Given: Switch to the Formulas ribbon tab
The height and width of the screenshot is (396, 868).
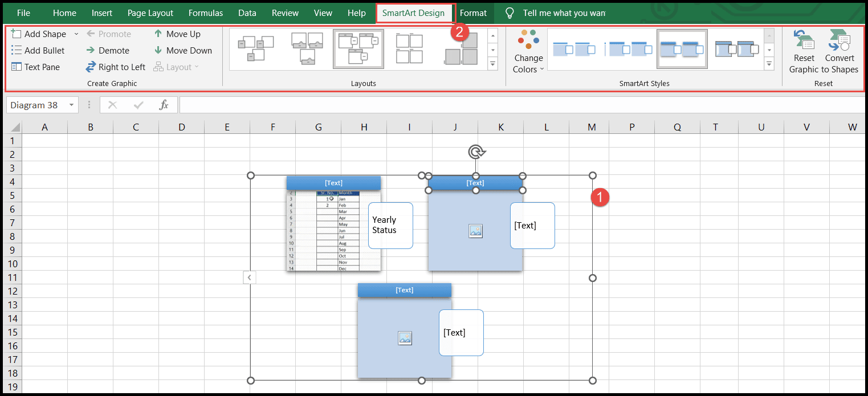Looking at the screenshot, I should pos(205,13).
